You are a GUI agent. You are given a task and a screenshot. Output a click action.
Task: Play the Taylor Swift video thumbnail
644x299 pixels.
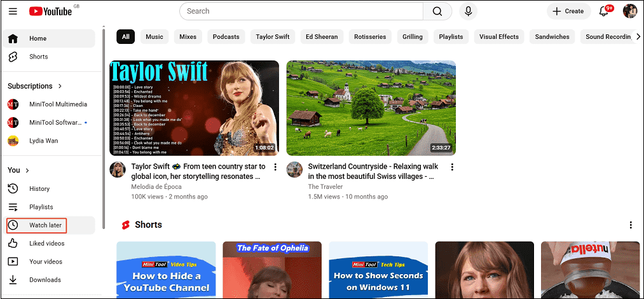tap(195, 108)
